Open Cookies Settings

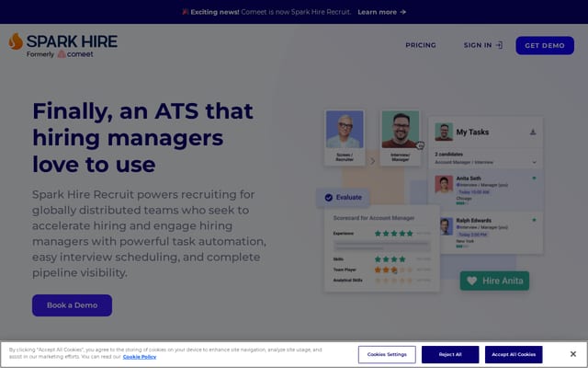[387, 354]
